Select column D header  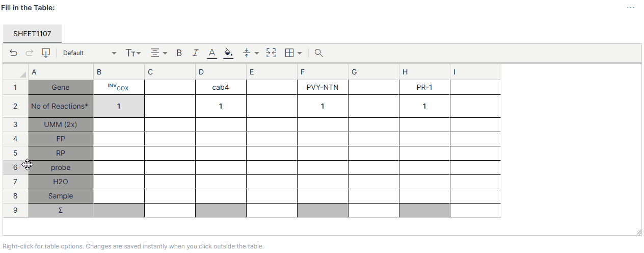coord(221,72)
